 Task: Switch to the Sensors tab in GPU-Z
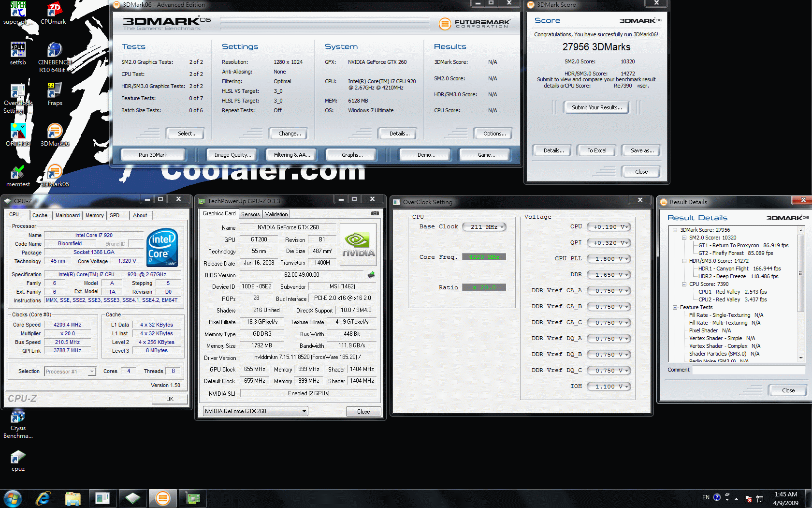click(x=250, y=214)
